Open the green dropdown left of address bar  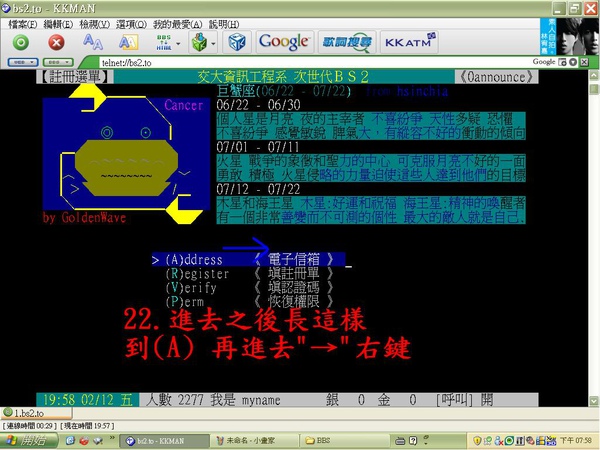tap(58, 62)
